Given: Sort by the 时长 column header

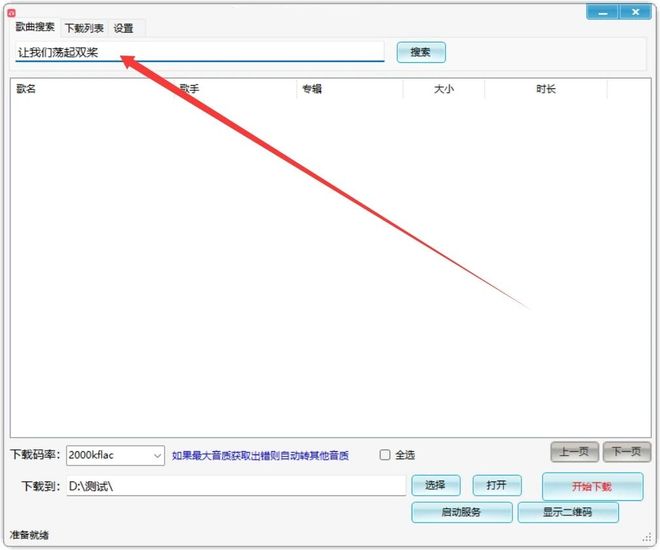Looking at the screenshot, I should click(546, 89).
